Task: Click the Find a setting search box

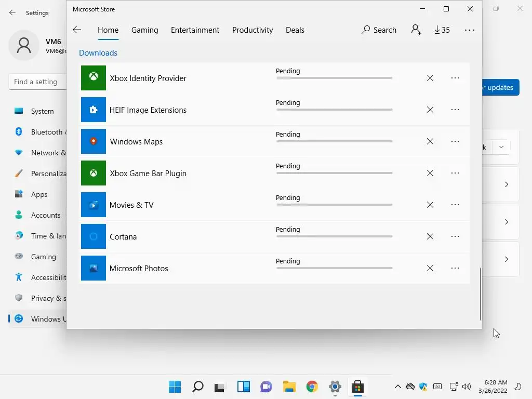Action: pos(37,82)
